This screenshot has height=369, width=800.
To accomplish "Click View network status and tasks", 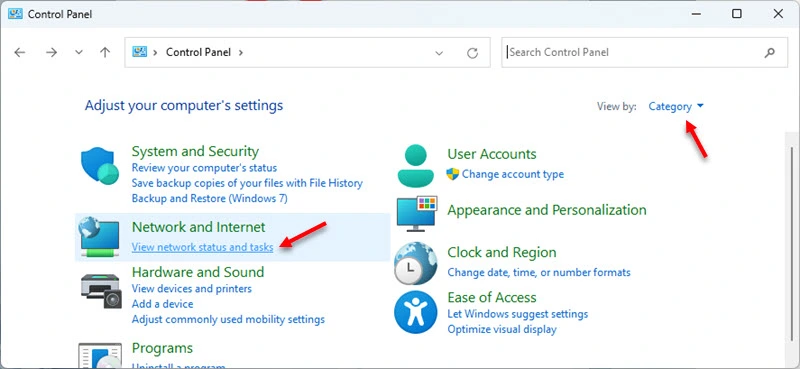I will point(203,247).
